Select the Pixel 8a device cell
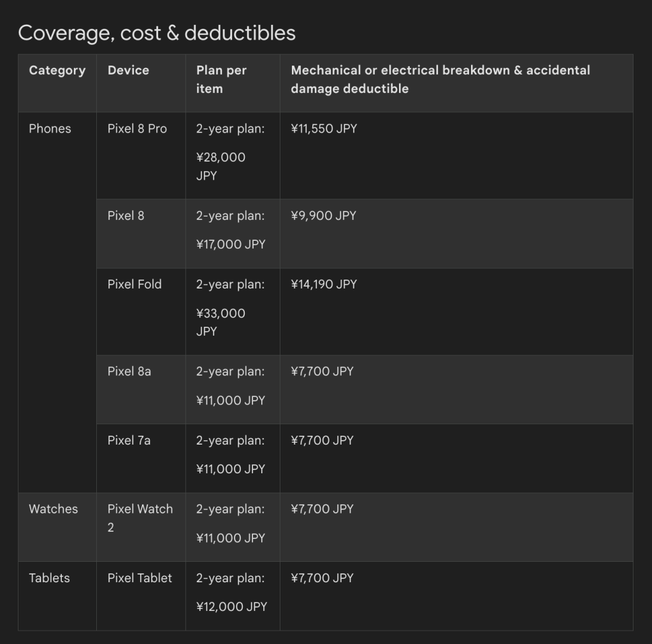This screenshot has height=644, width=652. coord(129,371)
